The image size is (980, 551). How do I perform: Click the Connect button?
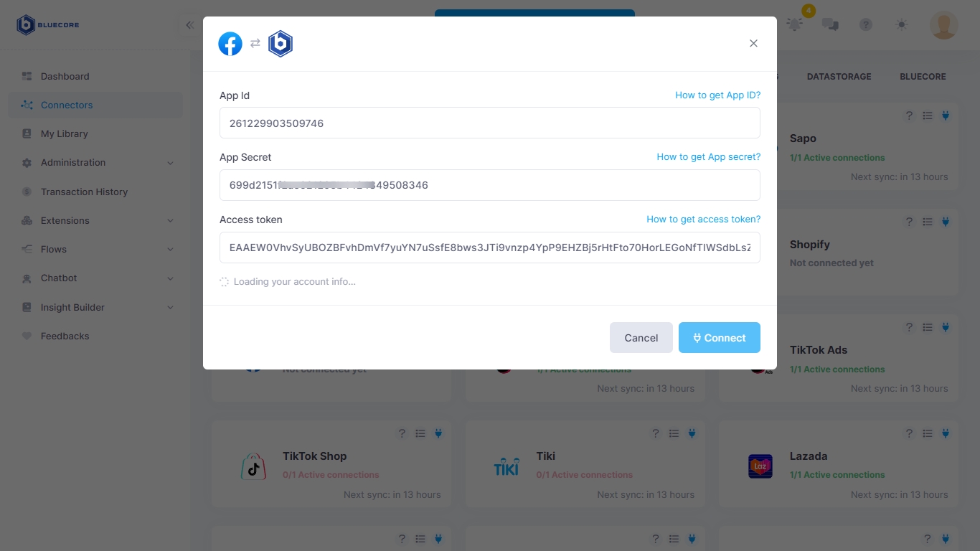coord(720,338)
